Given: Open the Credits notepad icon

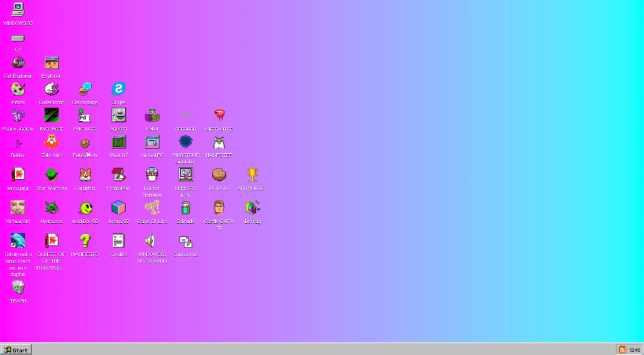Looking at the screenshot, I should coord(118,241).
